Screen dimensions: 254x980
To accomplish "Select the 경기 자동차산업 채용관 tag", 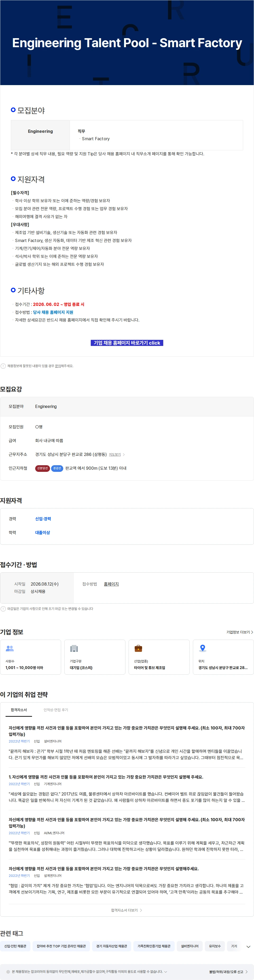I will 112,946.
